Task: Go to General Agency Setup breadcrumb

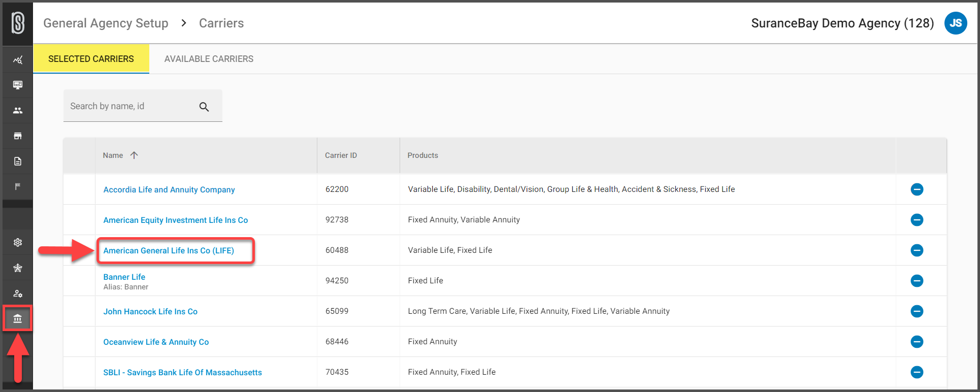Action: [x=106, y=23]
